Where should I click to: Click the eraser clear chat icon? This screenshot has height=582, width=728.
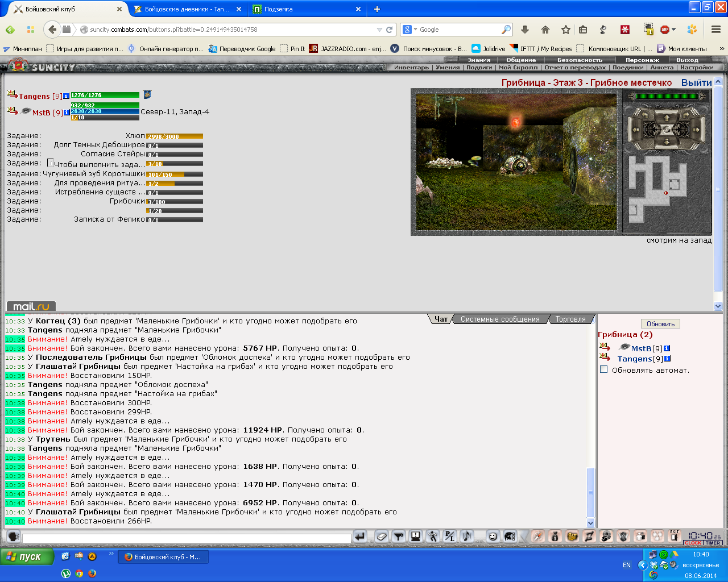click(x=382, y=537)
